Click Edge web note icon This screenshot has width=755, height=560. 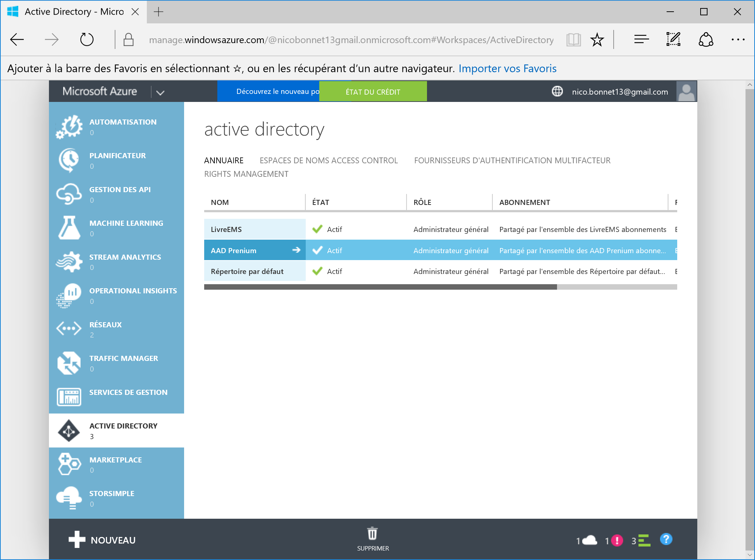673,39
